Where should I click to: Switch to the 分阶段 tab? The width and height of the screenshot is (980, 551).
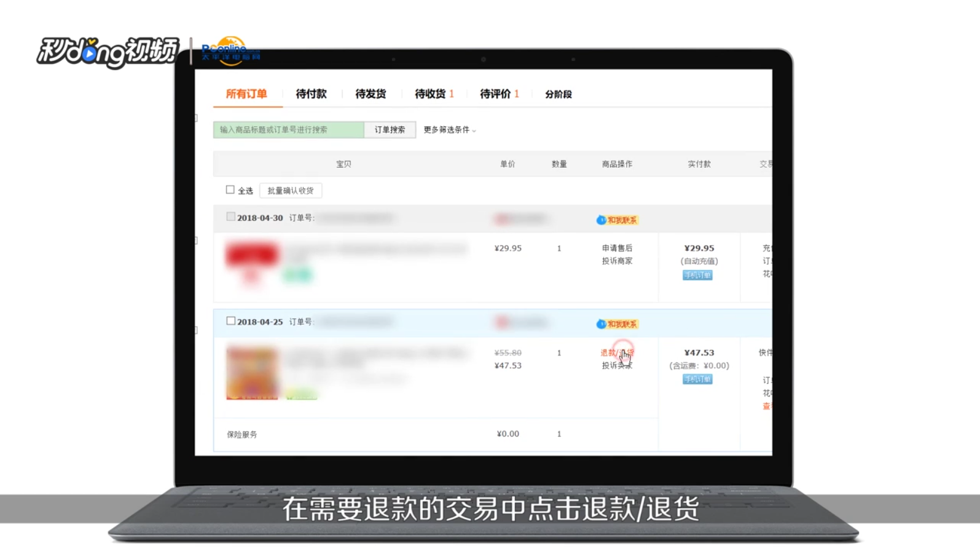coord(559,94)
